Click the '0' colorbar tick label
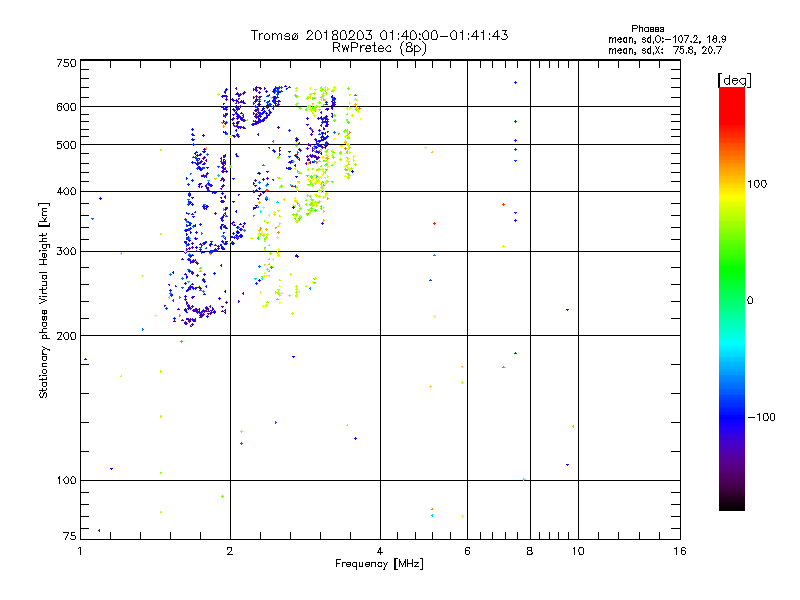This screenshot has height=600, width=800. [750, 301]
